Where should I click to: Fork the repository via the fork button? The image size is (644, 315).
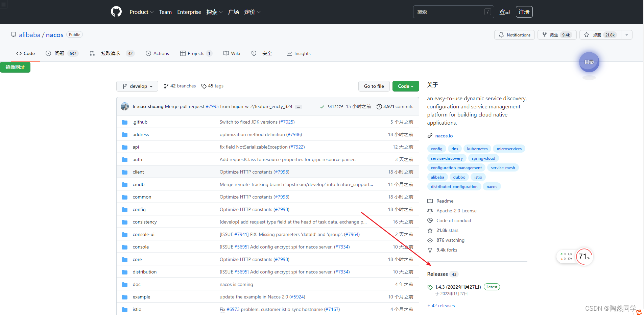point(556,35)
